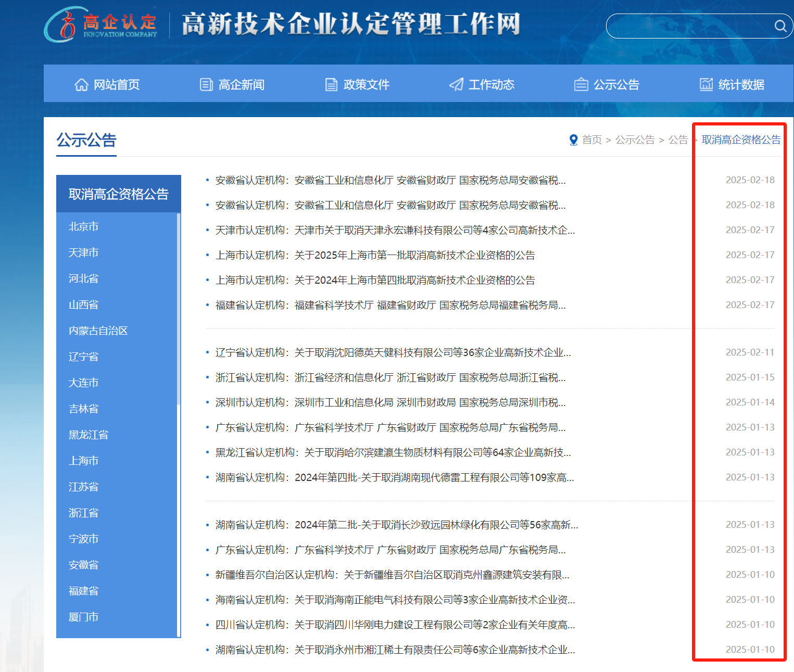Select 上海市 in the sidebar
Screen dimensions: 794x672
point(84,461)
